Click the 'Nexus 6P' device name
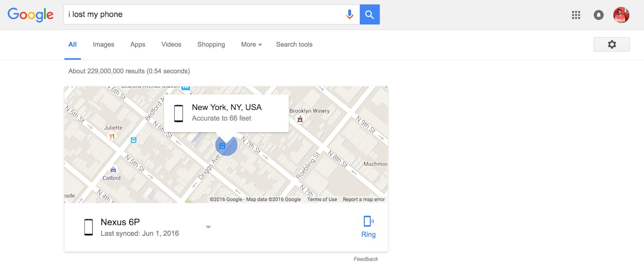The height and width of the screenshot is (266, 644). 120,222
